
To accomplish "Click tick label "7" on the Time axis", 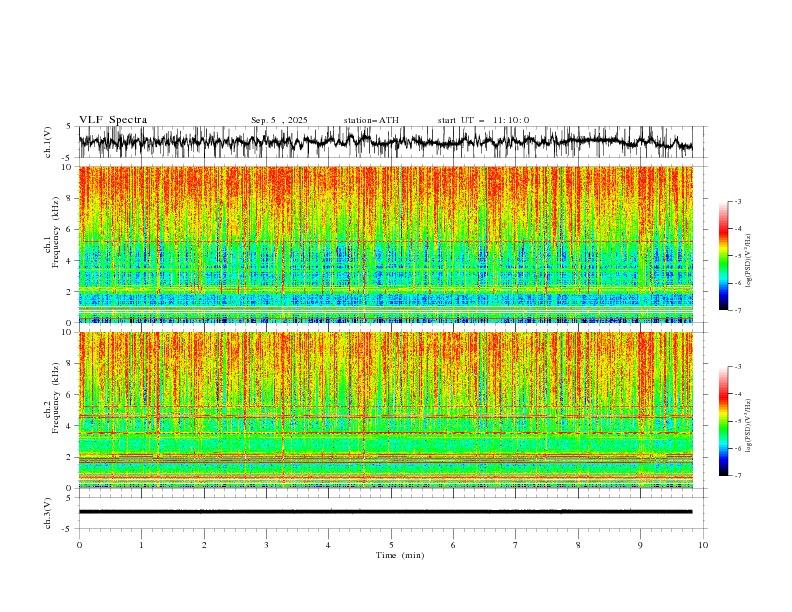I will coord(516,545).
